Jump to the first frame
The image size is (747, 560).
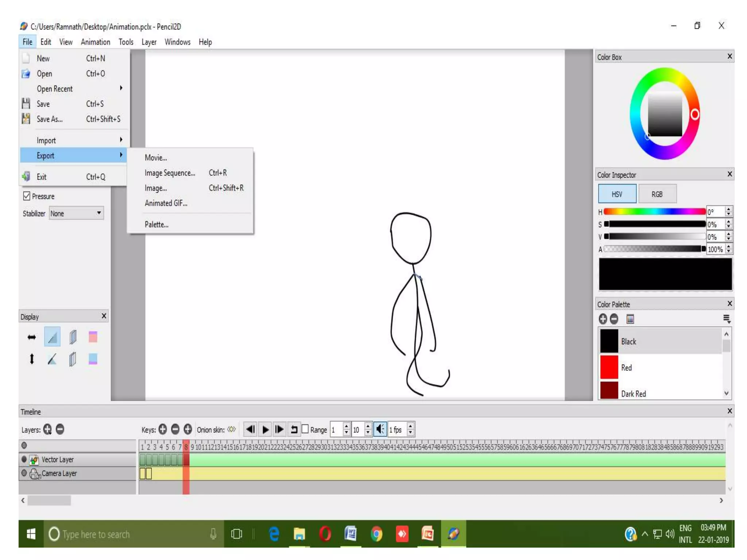pyautogui.click(x=250, y=429)
